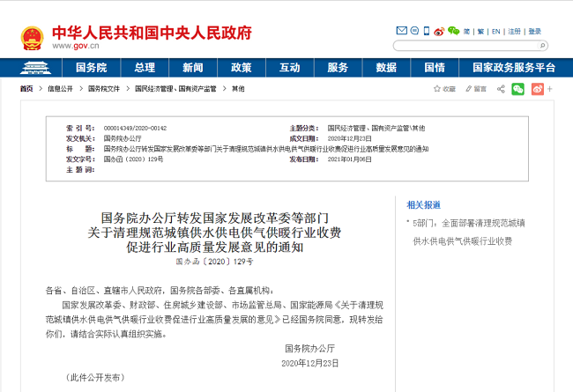Open the 政策 navigation tab
The height and width of the screenshot is (392, 573).
[x=242, y=68]
